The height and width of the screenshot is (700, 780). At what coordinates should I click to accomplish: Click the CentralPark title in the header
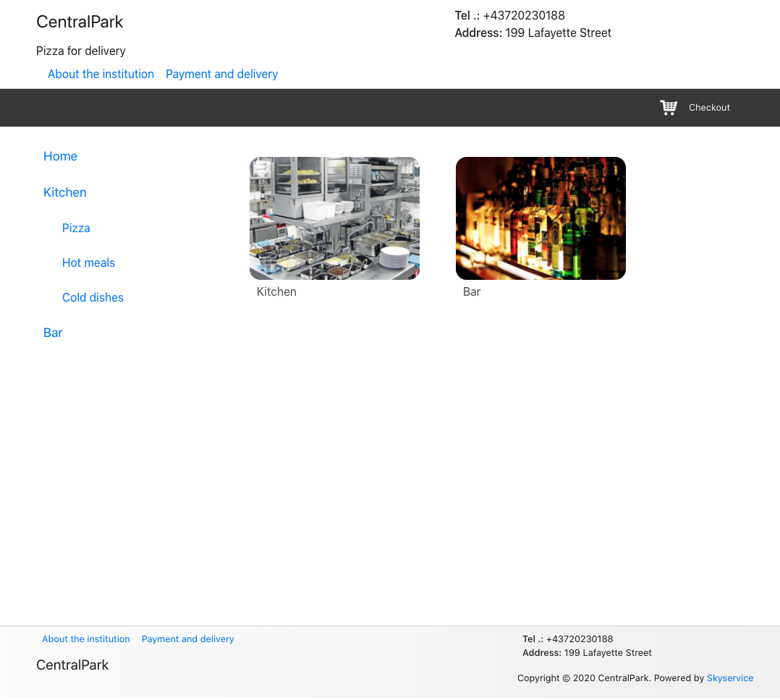click(x=80, y=22)
